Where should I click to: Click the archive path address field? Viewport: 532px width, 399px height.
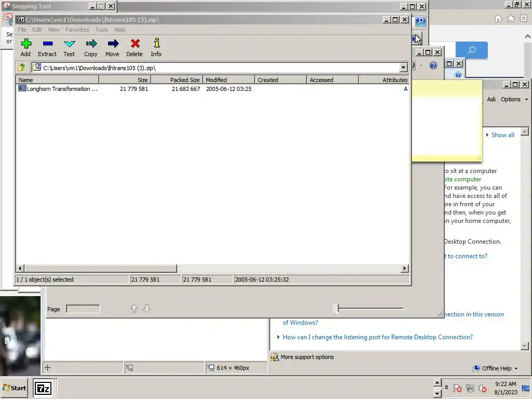click(x=216, y=68)
